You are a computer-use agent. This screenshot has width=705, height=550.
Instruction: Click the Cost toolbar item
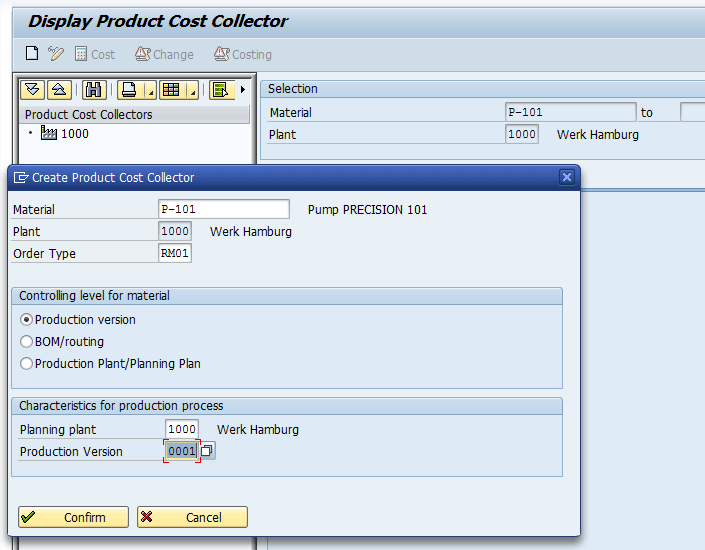click(x=94, y=54)
